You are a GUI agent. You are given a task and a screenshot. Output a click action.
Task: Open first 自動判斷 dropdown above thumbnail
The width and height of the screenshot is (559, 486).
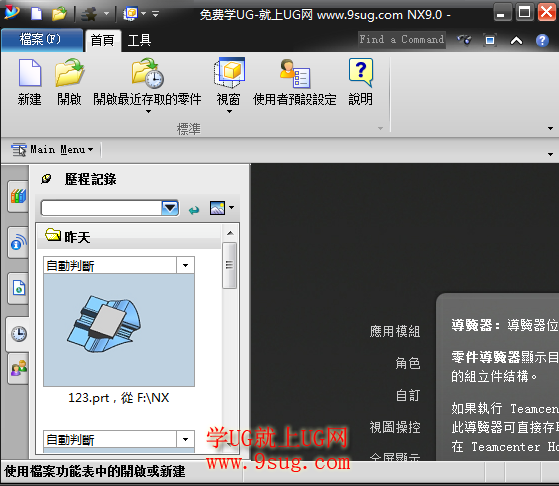click(x=185, y=265)
